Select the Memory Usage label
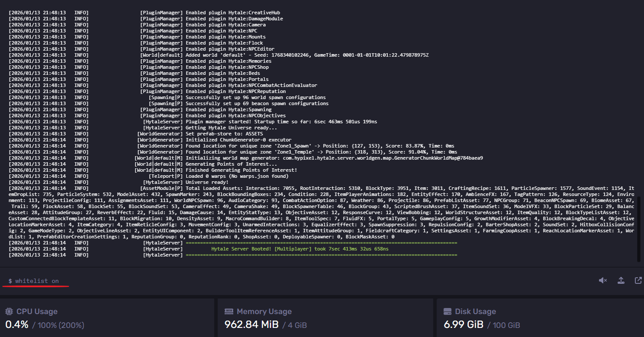 pyautogui.click(x=264, y=311)
